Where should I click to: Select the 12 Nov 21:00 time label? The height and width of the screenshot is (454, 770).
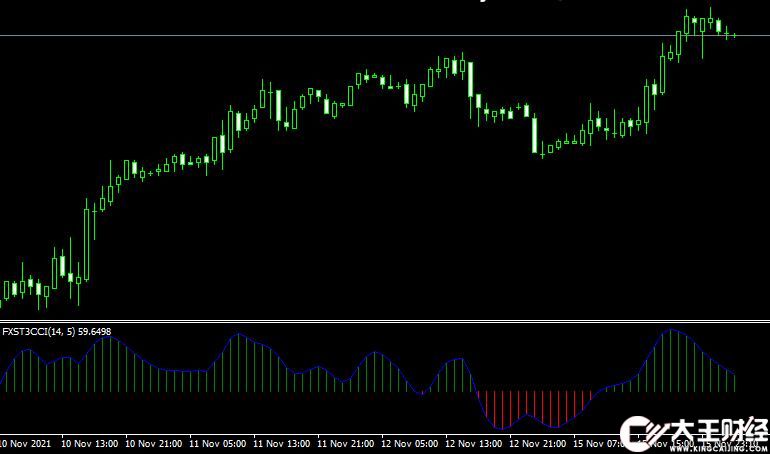537,444
